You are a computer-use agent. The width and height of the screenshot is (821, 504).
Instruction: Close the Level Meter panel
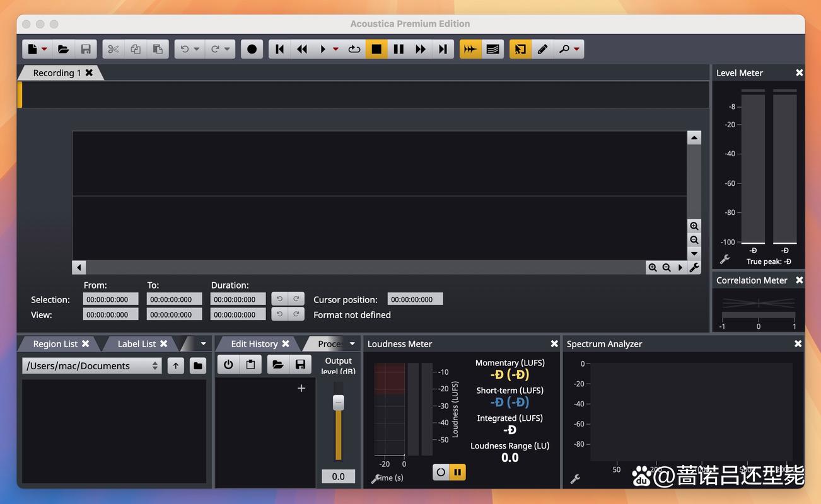pyautogui.click(x=799, y=73)
